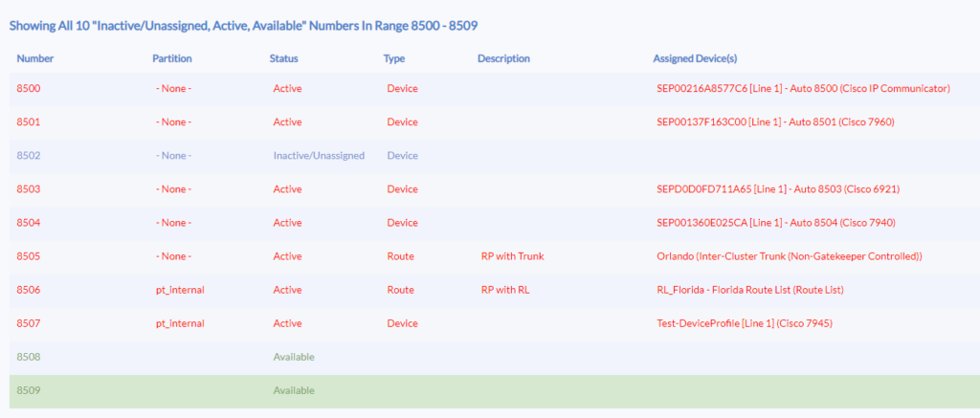Image resolution: width=980 pixels, height=418 pixels.
Task: Click SEP001360E025CA Cisco 7940 device
Action: (777, 223)
